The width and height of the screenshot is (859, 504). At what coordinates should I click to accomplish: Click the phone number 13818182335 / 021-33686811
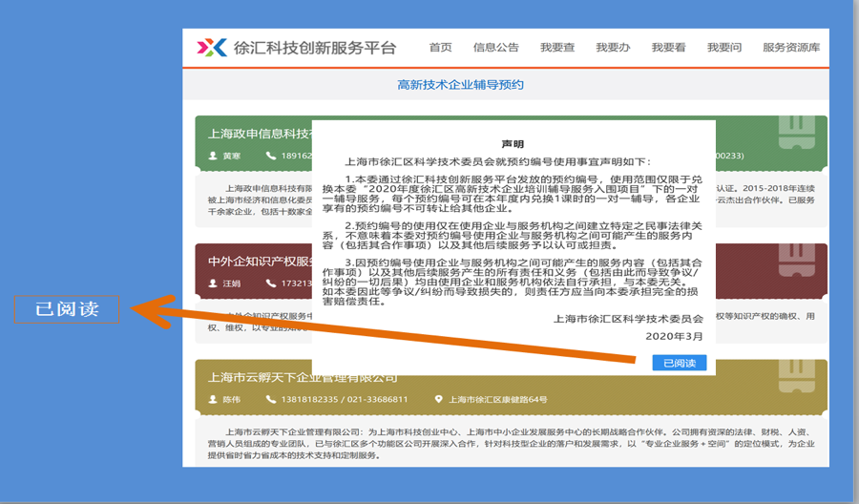345,399
